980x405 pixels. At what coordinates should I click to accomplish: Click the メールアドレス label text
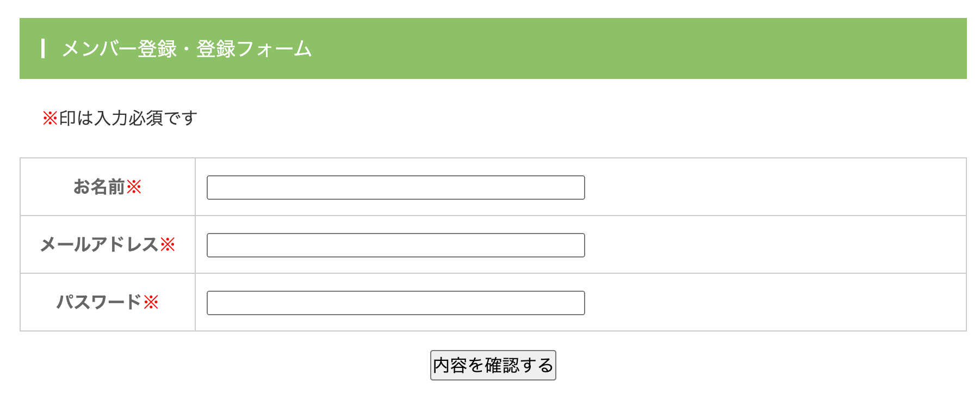[99, 245]
